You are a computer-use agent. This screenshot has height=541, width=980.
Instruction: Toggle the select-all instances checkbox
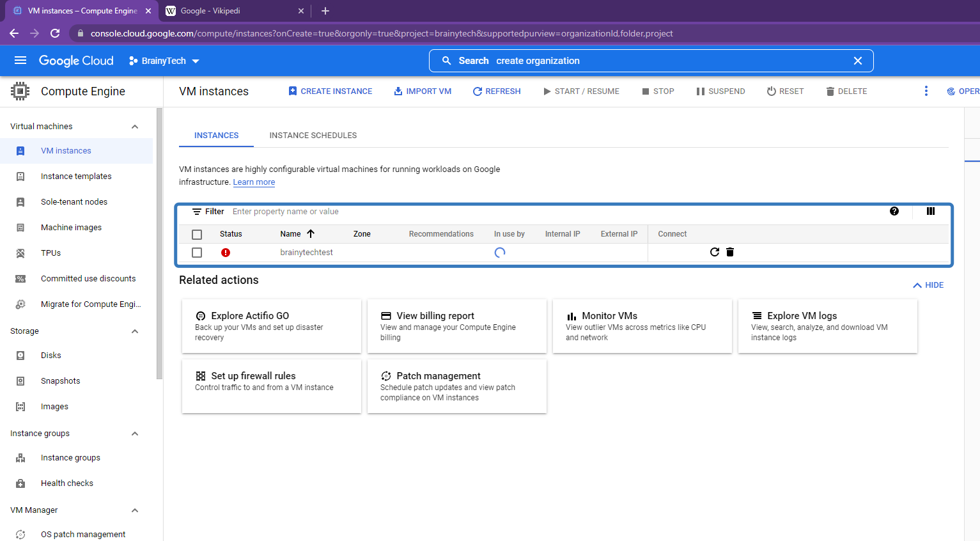pos(197,235)
